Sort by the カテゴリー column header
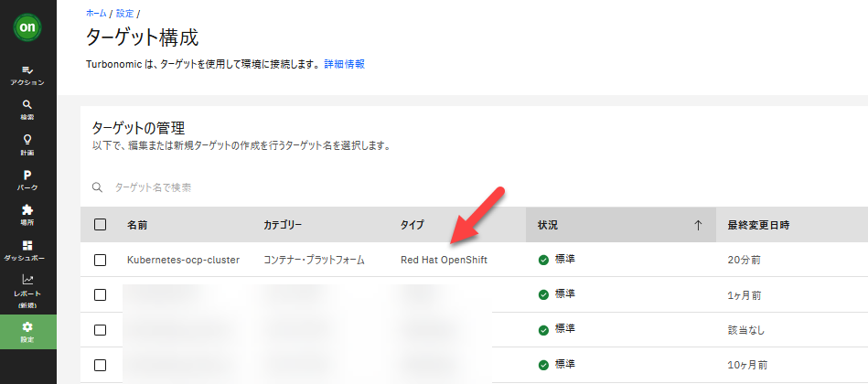Screen dimensions: 868x384 pos(283,225)
